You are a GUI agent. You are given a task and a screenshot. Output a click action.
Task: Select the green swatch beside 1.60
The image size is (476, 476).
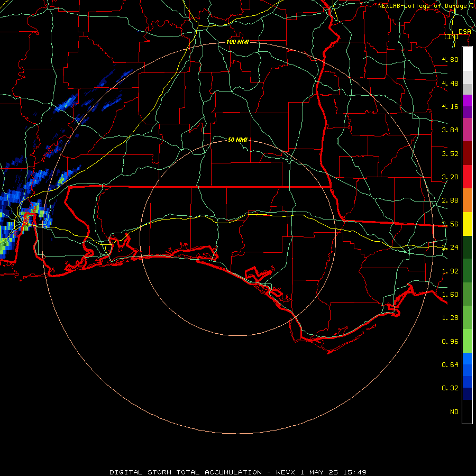click(x=467, y=294)
